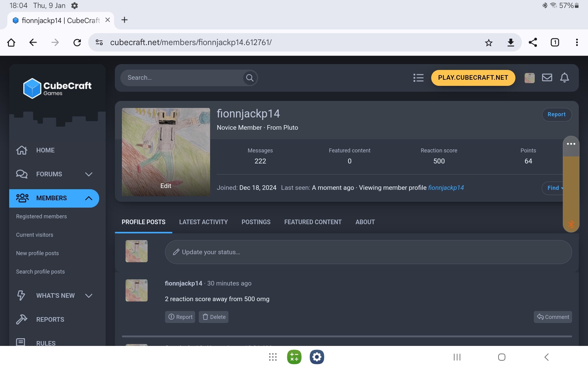Report the 500 reaction score post

(x=180, y=317)
